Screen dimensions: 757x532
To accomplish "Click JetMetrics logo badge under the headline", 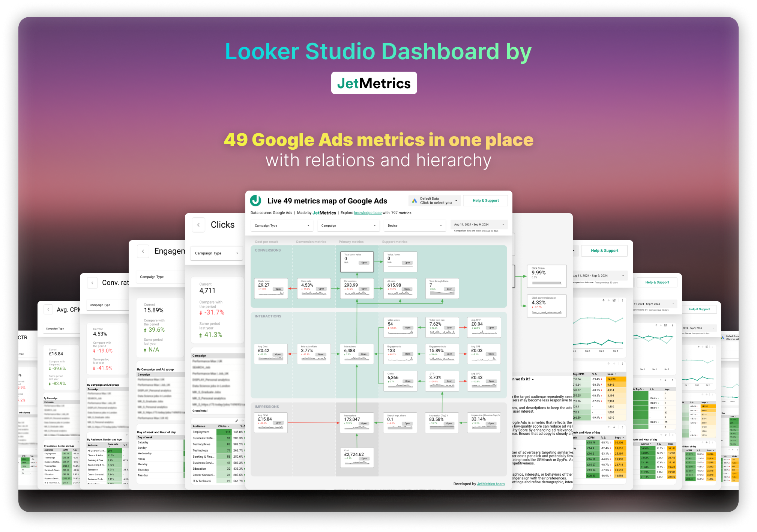I will point(374,83).
